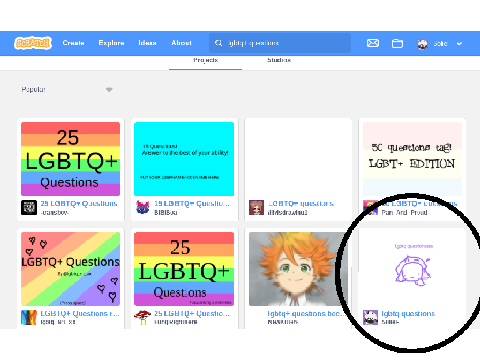The image size is (480, 360).
Task: Open the My Stuff folder icon
Action: pos(397,43)
